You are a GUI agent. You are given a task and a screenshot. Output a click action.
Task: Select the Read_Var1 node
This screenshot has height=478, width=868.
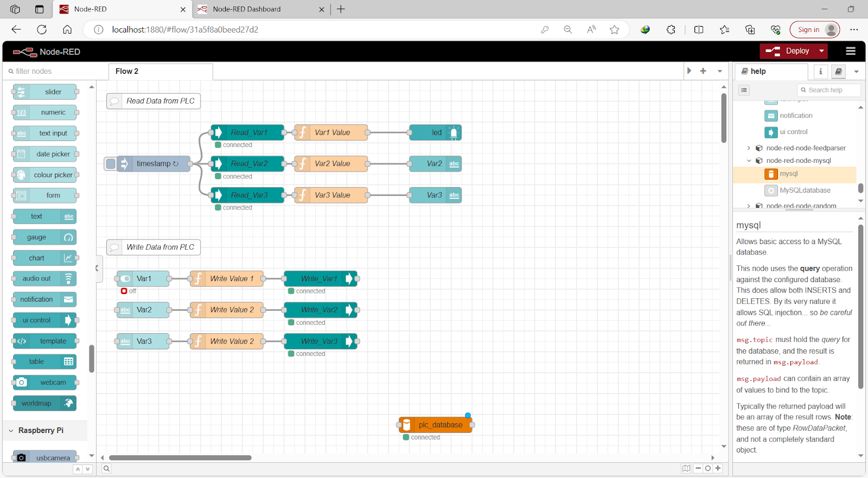[x=248, y=132]
